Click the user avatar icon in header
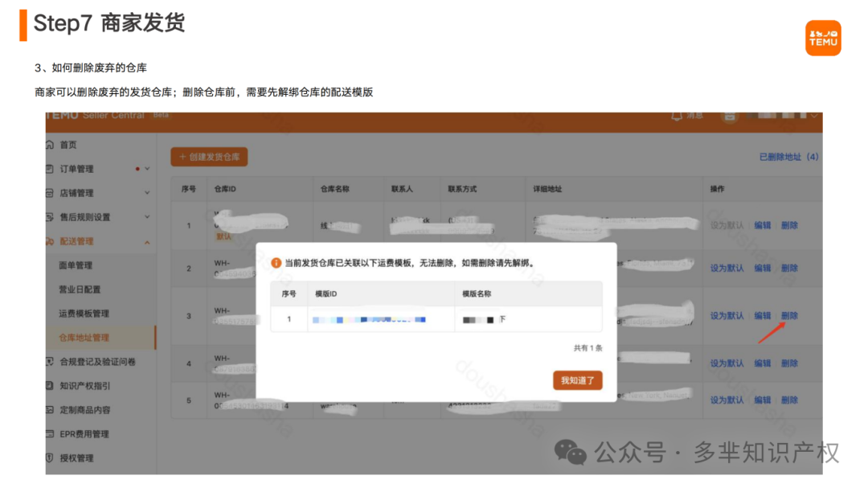This screenshot has width=868, height=488. point(730,117)
